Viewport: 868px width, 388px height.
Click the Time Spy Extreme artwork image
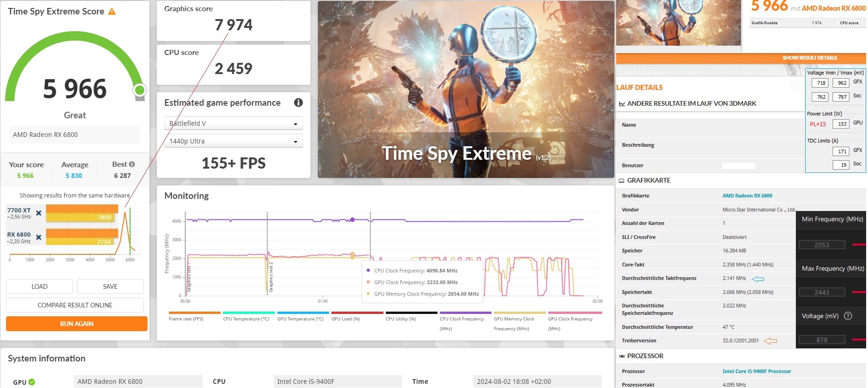pos(466,89)
